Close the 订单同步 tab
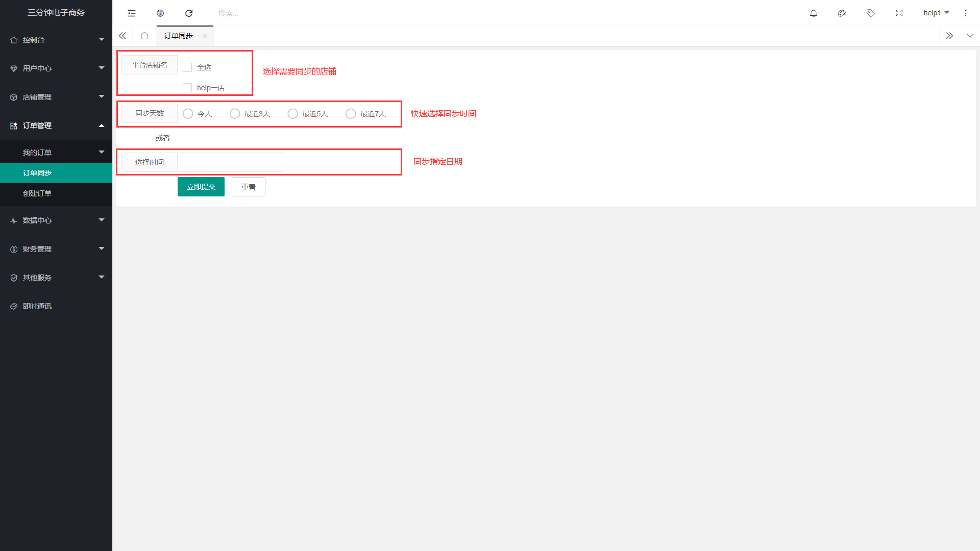 coord(205,36)
